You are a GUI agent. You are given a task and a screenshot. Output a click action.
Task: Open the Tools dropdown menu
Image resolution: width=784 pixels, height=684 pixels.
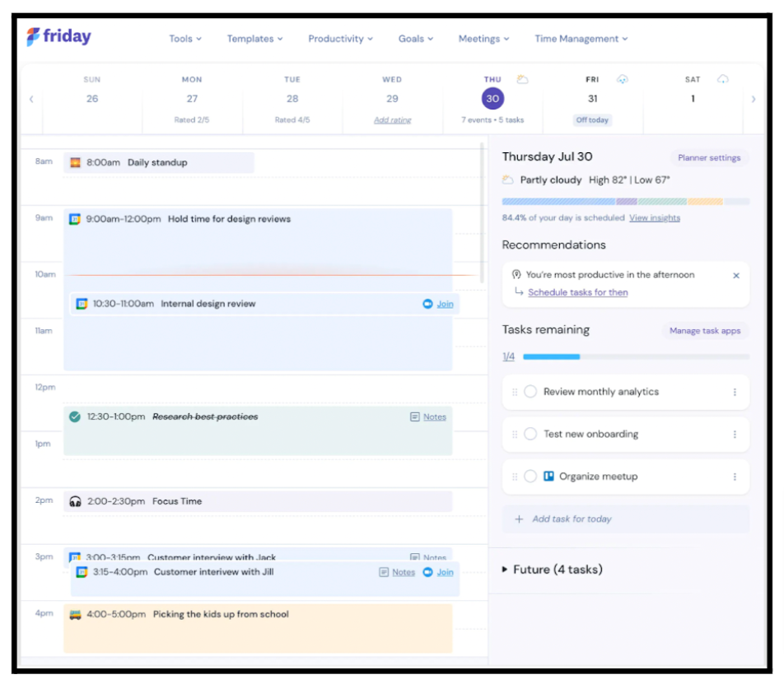point(184,39)
